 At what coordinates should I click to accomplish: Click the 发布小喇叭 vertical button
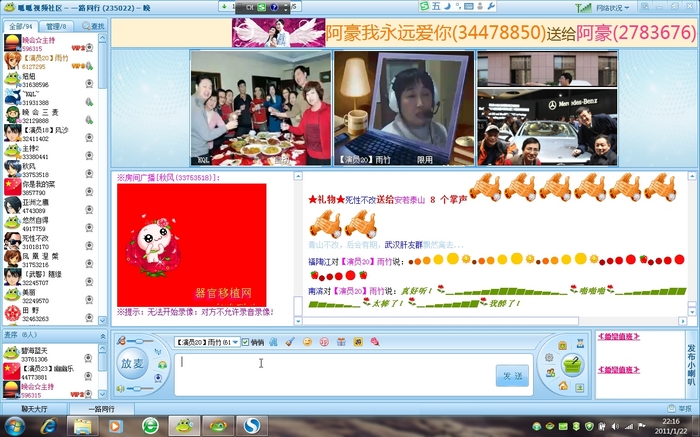(x=691, y=365)
